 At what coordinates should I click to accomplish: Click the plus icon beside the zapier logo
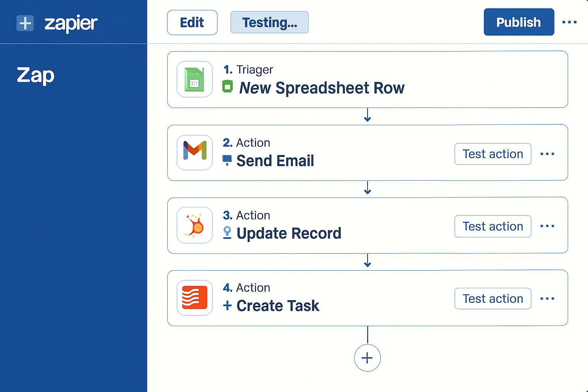(25, 23)
